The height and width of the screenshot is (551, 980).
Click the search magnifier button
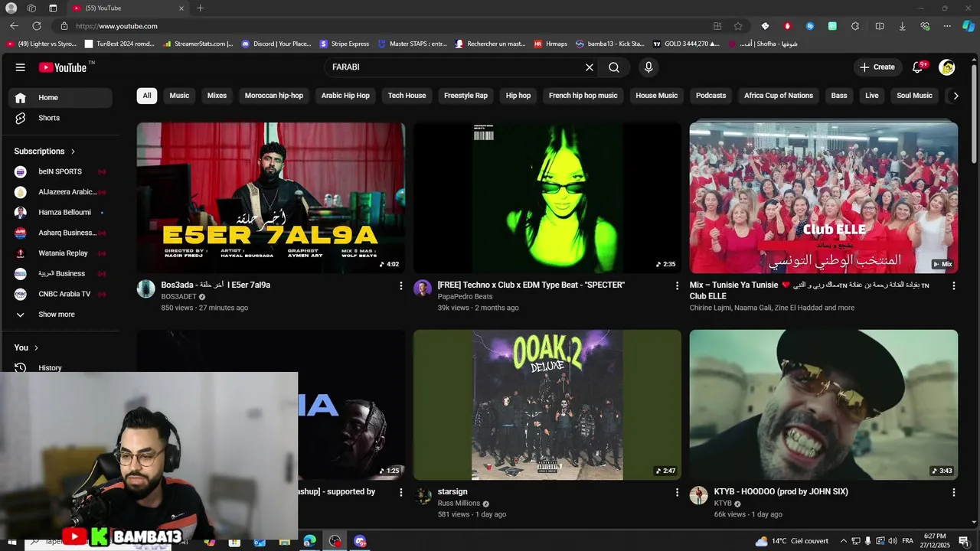point(614,67)
